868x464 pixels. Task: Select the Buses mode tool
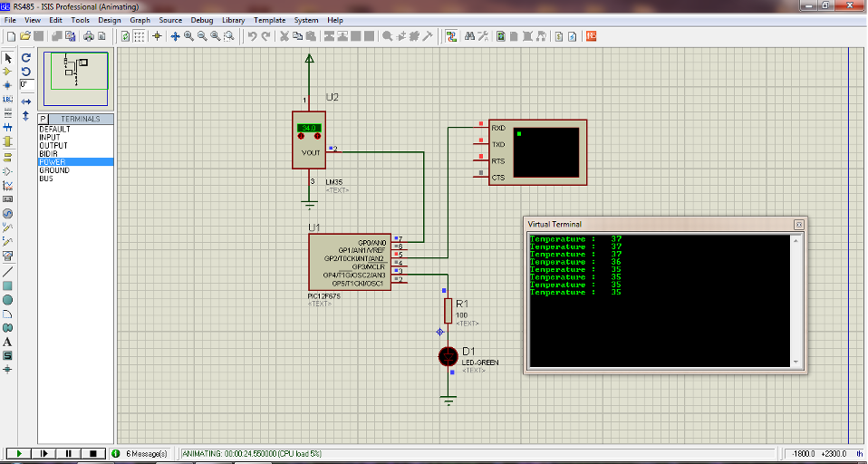click(8, 128)
